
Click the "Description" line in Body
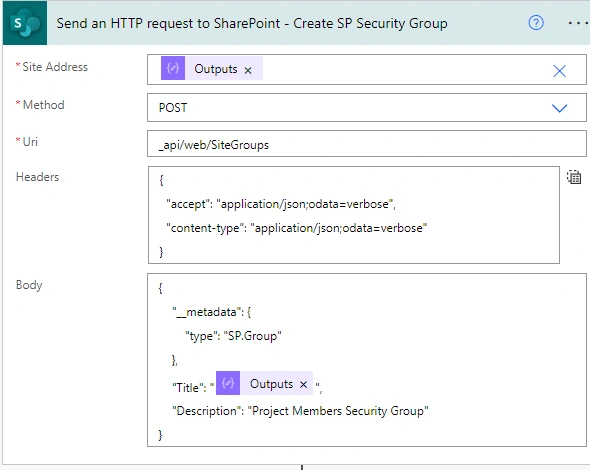(x=300, y=411)
